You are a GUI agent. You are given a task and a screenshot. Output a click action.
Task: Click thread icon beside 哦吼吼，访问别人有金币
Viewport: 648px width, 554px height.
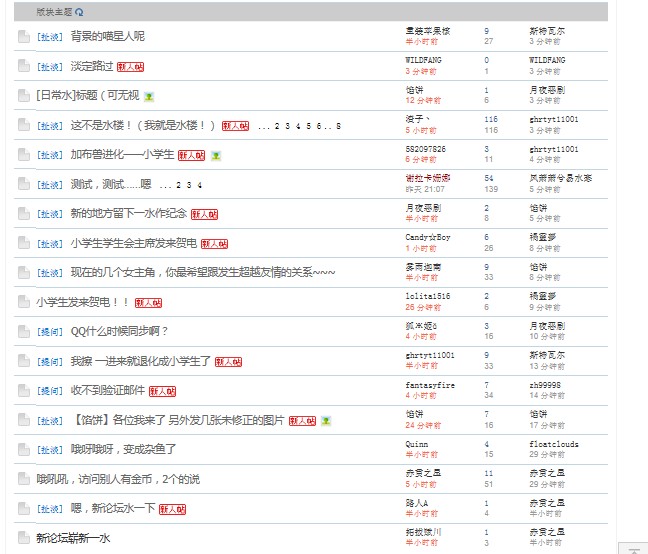24,479
